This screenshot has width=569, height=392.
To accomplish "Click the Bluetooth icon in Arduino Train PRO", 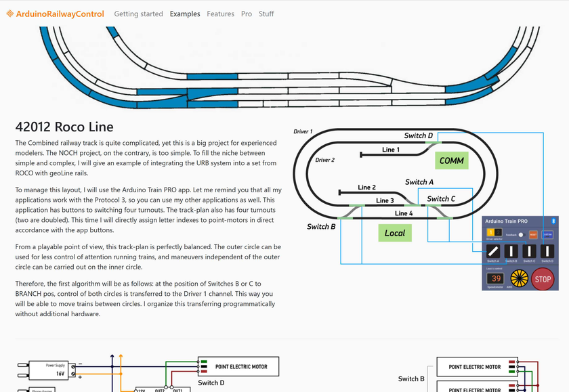I will (553, 221).
